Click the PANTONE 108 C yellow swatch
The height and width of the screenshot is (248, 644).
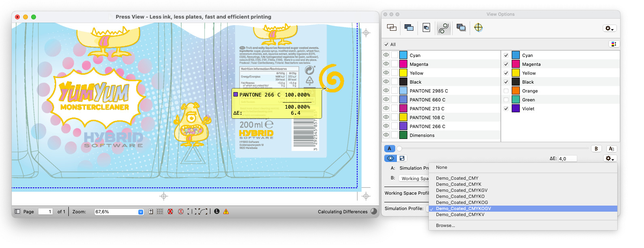(x=403, y=117)
